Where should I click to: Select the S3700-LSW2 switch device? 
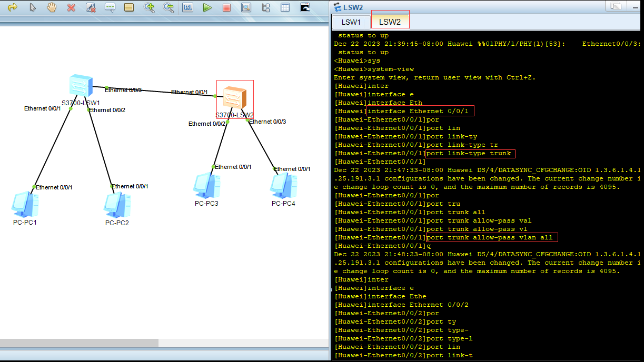[x=235, y=97]
